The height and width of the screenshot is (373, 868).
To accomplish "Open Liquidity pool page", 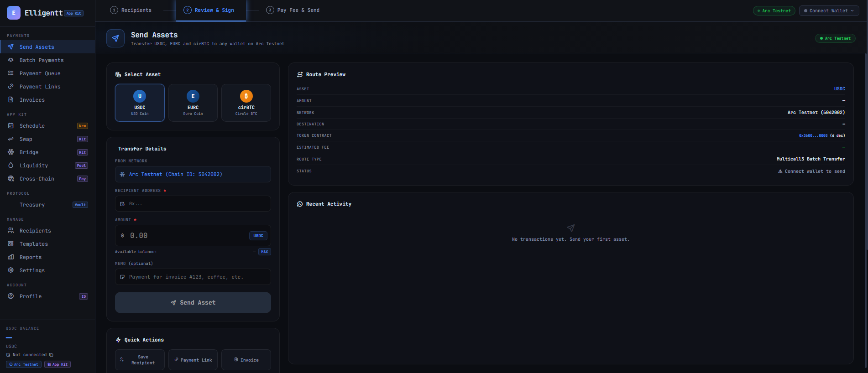I will (x=47, y=166).
